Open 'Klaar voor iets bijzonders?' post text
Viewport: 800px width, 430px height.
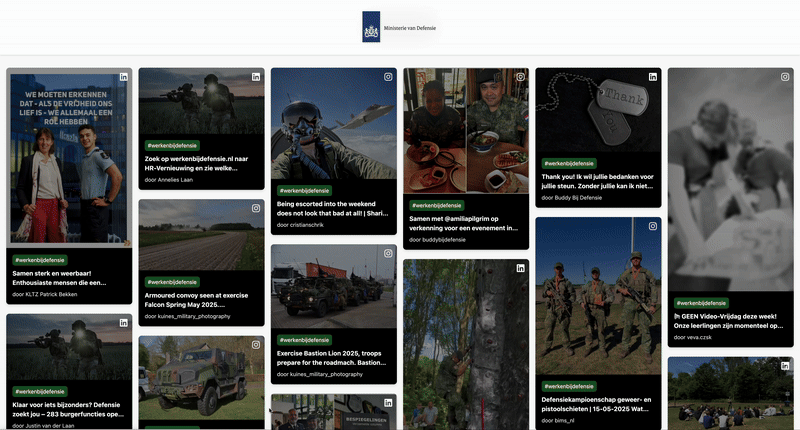68,410
